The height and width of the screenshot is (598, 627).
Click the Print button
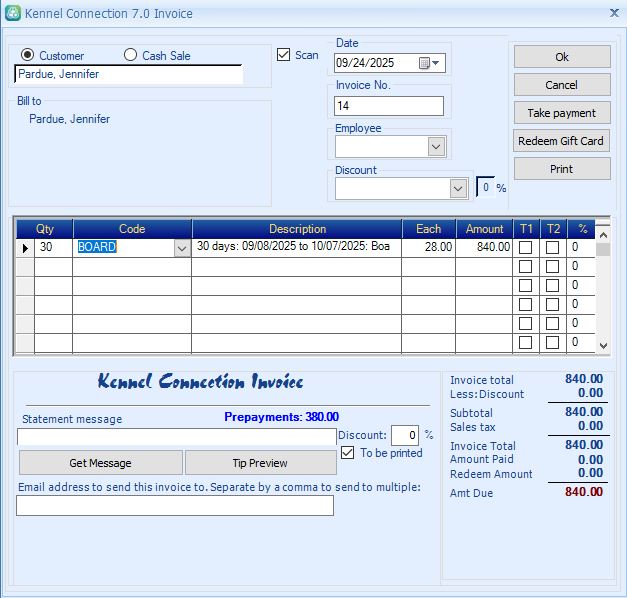[562, 169]
